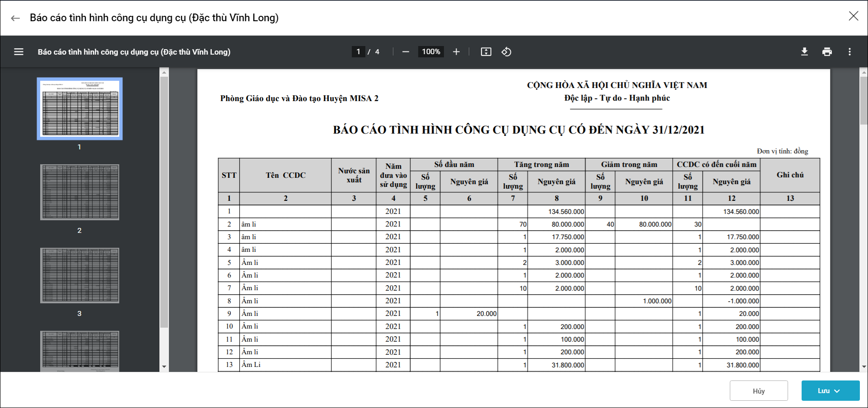Click 'CỘNG HÒA XÃ HỘI CHỦ NGHĨA VIỆT NAM' heading
The width and height of the screenshot is (868, 408).
(617, 85)
